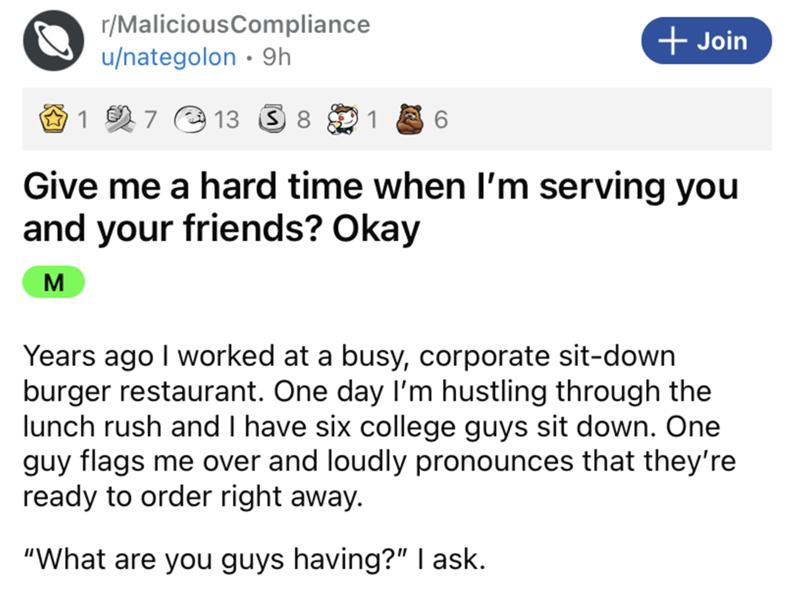
Task: Open the r/MaliciousCompliance subreddit link
Action: [x=236, y=23]
